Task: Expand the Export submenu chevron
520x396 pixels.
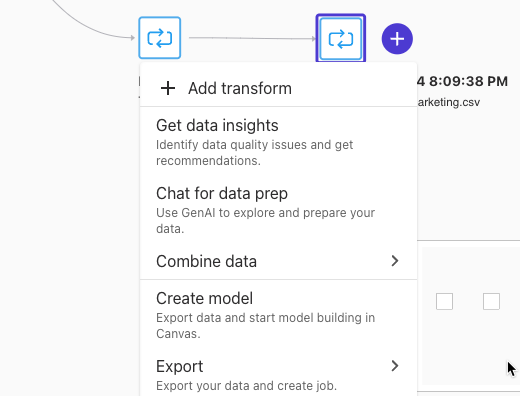Action: coord(395,366)
